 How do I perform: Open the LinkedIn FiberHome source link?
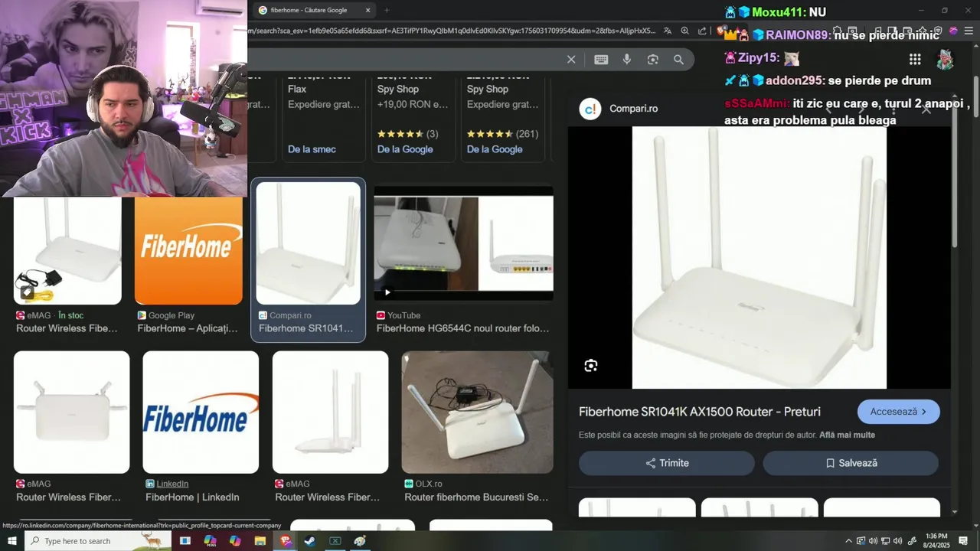point(172,484)
